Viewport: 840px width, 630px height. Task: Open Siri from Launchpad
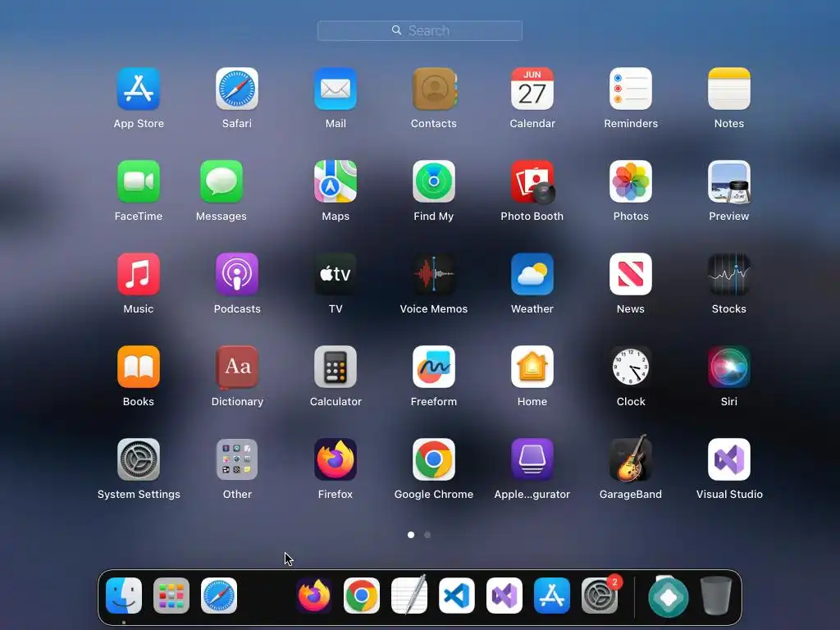[729, 367]
